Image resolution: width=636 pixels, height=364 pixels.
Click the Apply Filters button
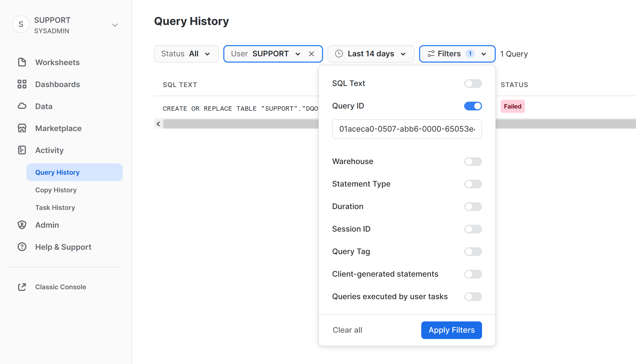(451, 330)
